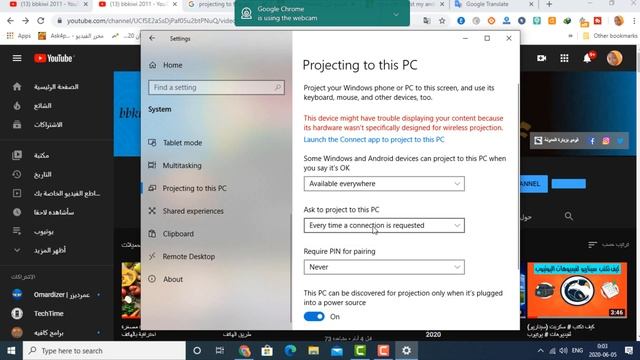The image size is (640, 360).
Task: Open Your videos icon in YouTube sidebar
Action: 17,193
